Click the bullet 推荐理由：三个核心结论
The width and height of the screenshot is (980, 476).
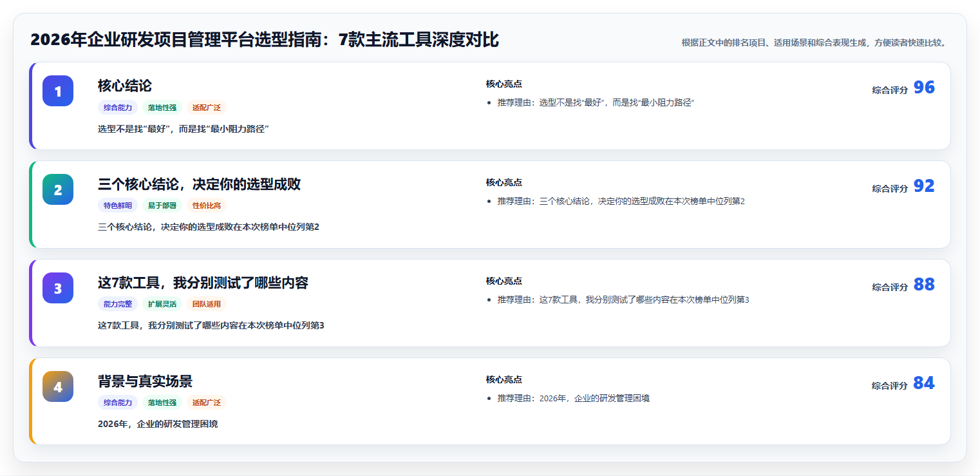(x=621, y=201)
